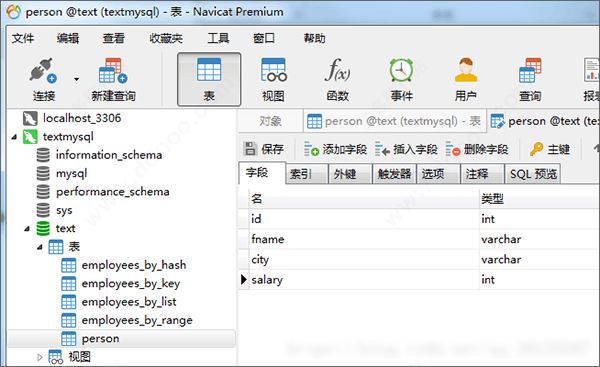Select the city field name cell
The height and width of the screenshot is (367, 600).
pos(364,259)
